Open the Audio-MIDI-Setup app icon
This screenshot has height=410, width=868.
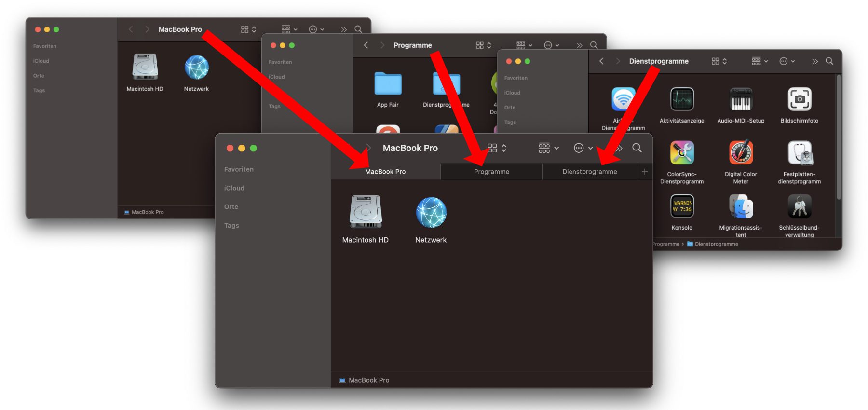coord(740,100)
